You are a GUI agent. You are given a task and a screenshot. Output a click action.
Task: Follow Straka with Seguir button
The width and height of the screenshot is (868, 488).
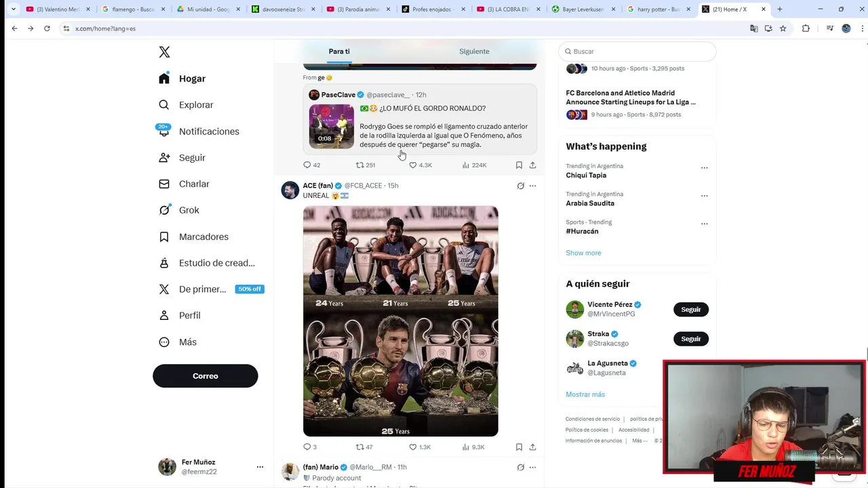tap(691, 339)
